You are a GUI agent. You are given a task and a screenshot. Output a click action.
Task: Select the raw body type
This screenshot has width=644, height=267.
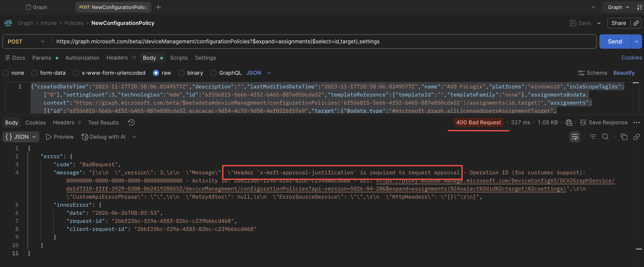tap(156, 73)
